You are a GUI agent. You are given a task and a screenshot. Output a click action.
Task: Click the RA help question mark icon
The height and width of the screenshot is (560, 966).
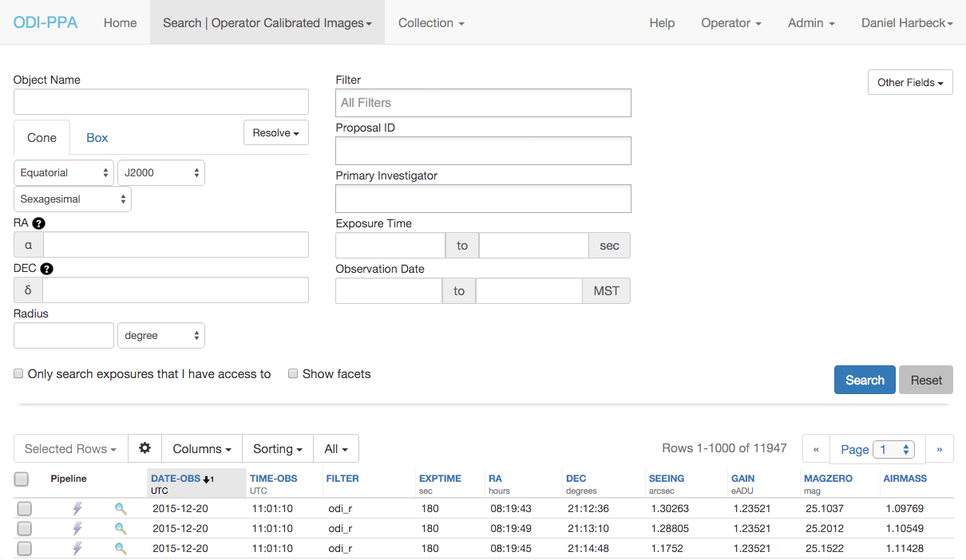(38, 223)
